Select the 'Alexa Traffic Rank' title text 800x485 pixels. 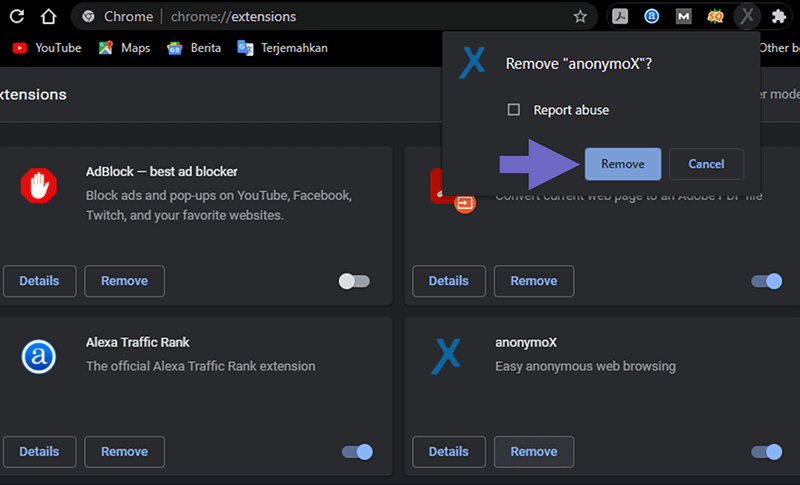tap(138, 342)
